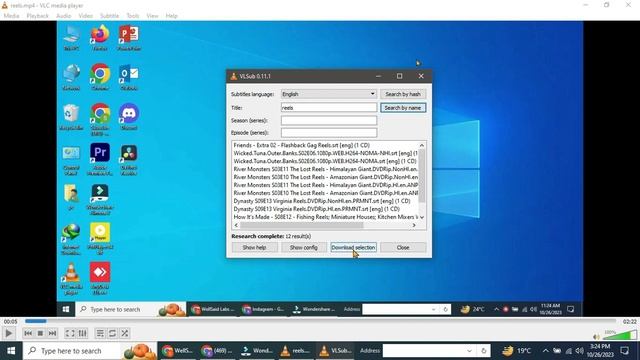Image resolution: width=640 pixels, height=360 pixels.
Task: Select River Monsters S03E10 Amazonian Giant NonHI result
Action: point(325,177)
